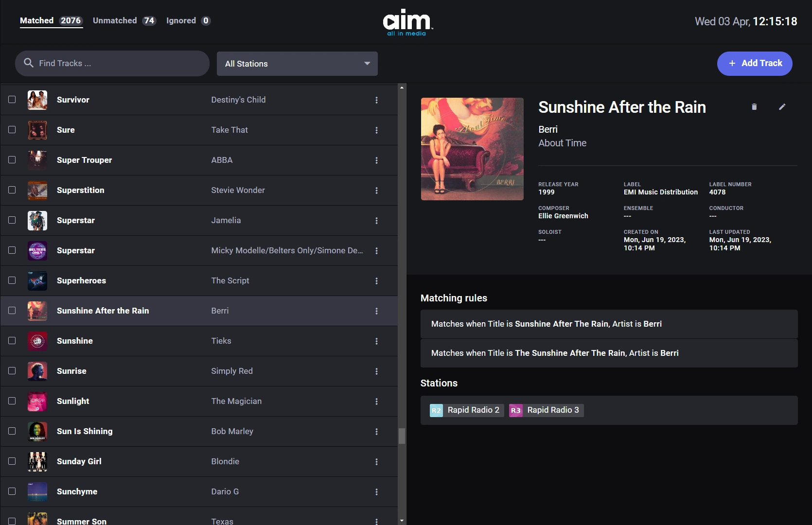
Task: Tick the checkbox for Sunrise
Action: coord(12,371)
